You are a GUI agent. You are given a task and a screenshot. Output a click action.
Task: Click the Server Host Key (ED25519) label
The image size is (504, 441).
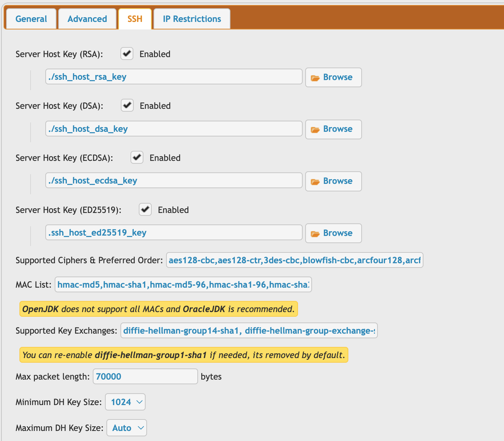tap(68, 210)
